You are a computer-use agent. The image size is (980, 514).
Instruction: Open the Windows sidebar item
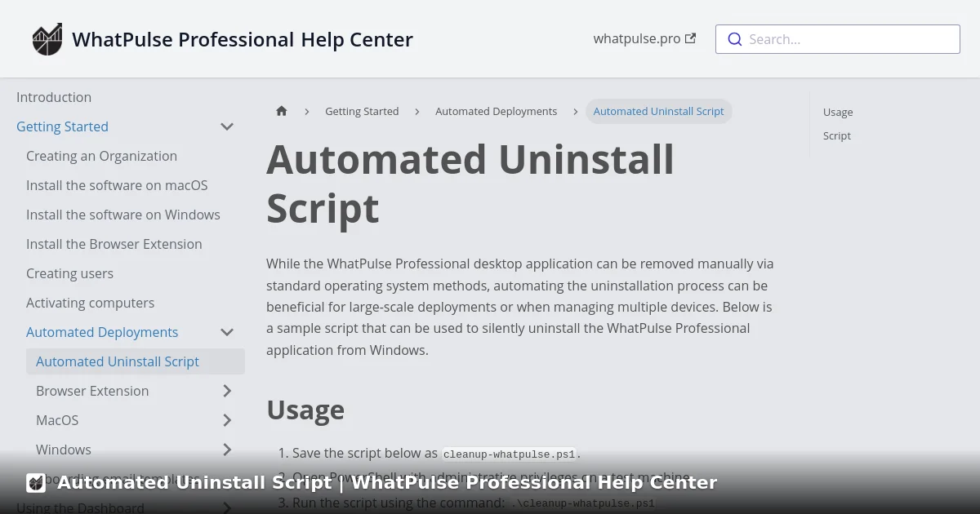click(x=64, y=450)
